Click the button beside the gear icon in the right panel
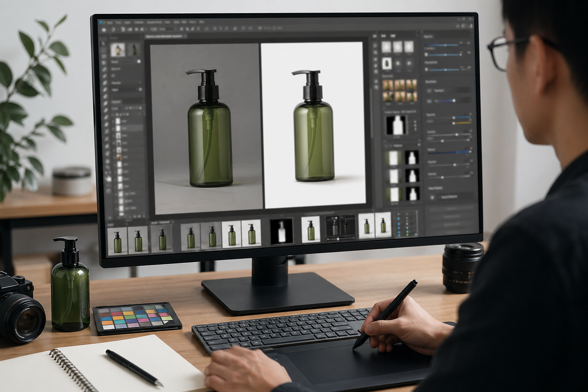The width and height of the screenshot is (588, 392). click(455, 197)
